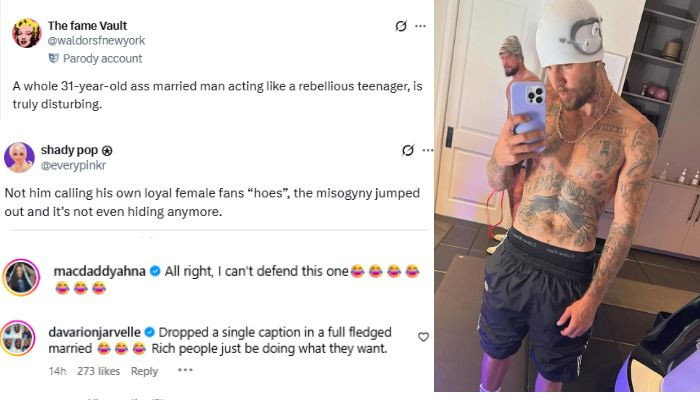Click the macdaddyahna username

(99, 271)
